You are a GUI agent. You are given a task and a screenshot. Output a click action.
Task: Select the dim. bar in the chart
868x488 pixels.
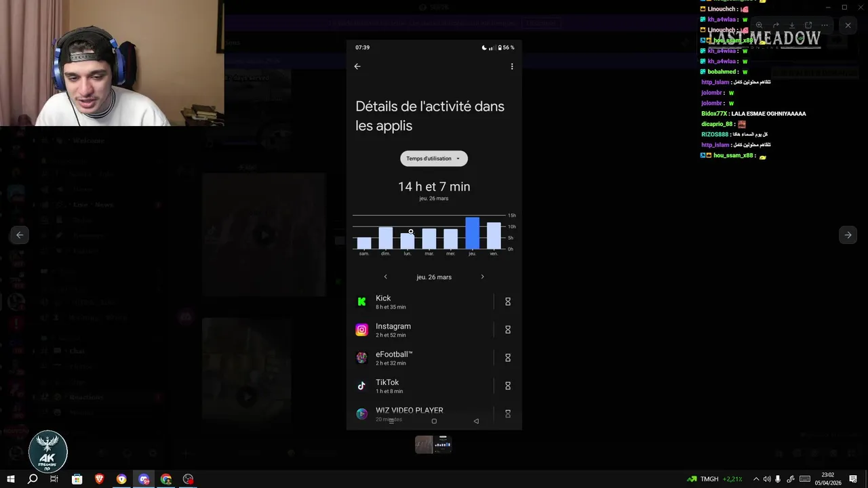tap(386, 238)
